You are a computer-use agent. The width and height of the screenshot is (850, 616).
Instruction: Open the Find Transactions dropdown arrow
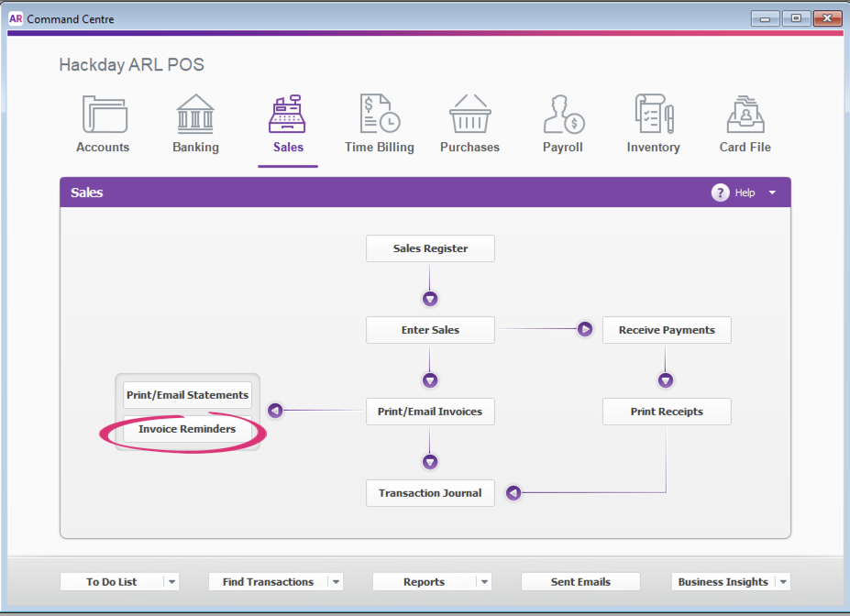336,582
